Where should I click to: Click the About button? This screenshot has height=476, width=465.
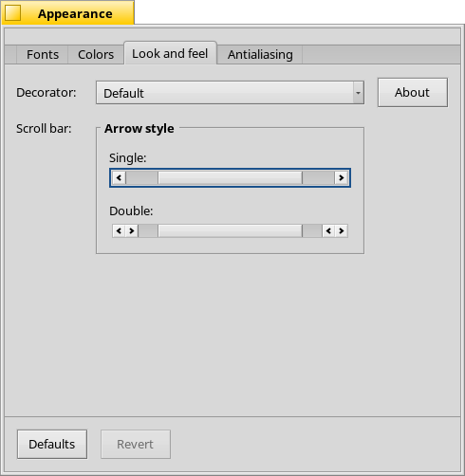pyautogui.click(x=413, y=93)
